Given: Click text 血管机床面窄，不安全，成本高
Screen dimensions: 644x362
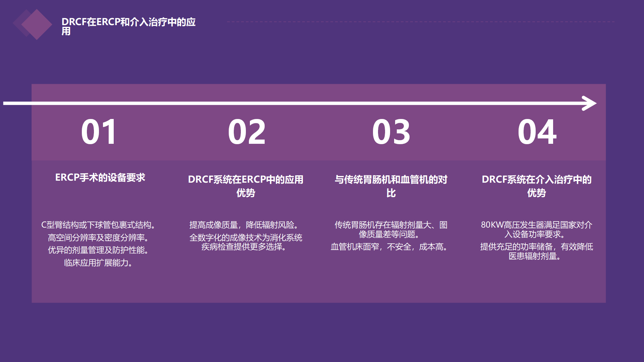Looking at the screenshot, I should pos(389,247).
